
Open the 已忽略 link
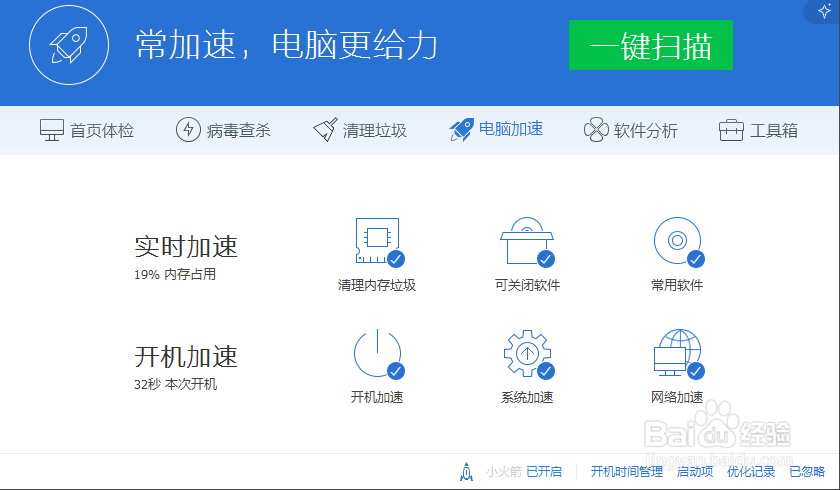pyautogui.click(x=807, y=471)
